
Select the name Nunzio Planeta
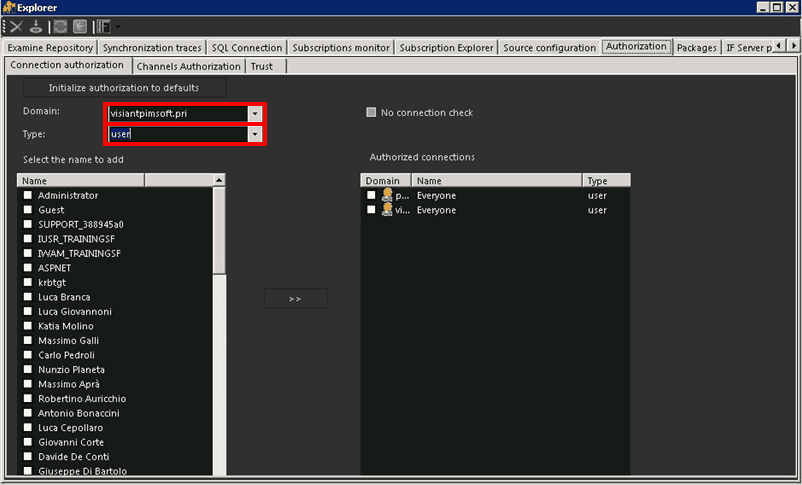tap(71, 369)
